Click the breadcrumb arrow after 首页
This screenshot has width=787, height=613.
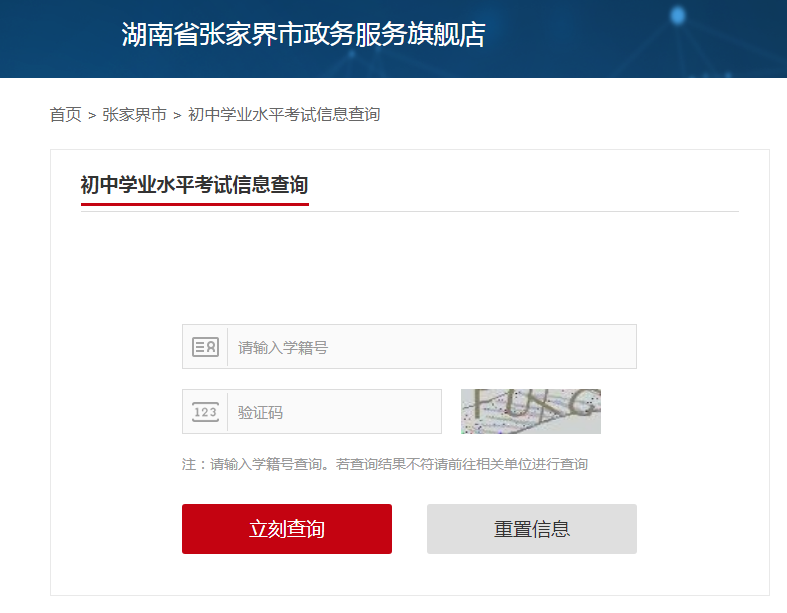click(x=92, y=116)
